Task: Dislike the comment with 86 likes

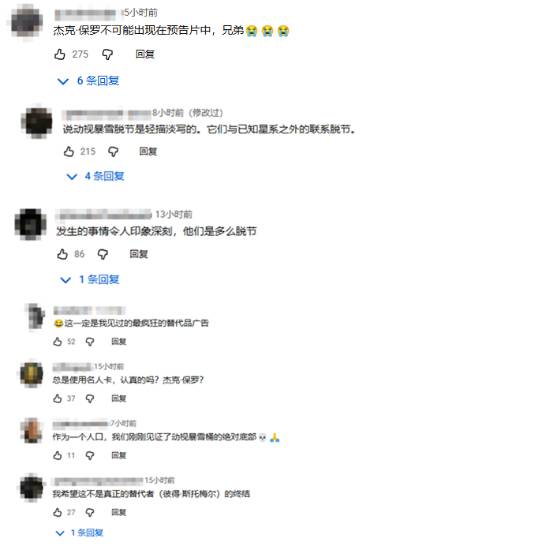Action: point(103,254)
